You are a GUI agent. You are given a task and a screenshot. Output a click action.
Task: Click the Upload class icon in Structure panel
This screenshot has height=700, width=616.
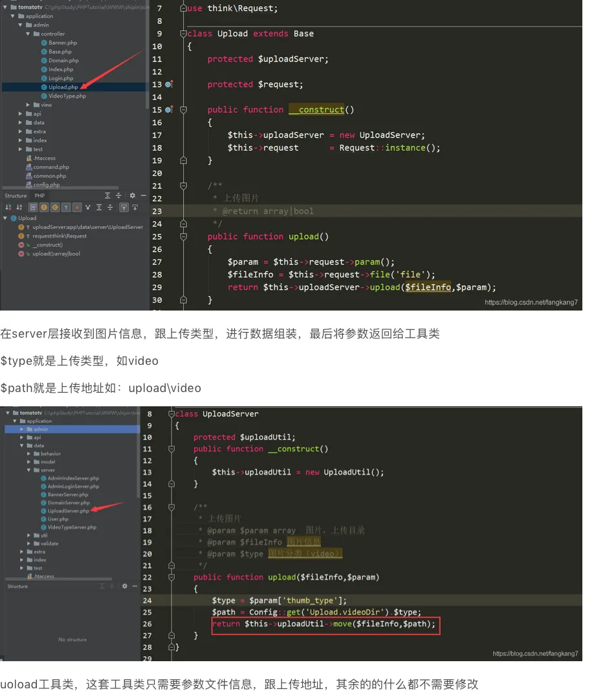(14, 217)
